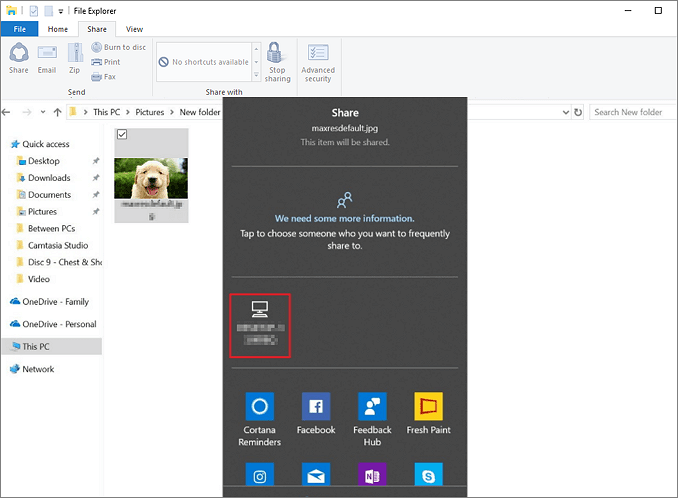Share to OneNote app

(x=372, y=474)
